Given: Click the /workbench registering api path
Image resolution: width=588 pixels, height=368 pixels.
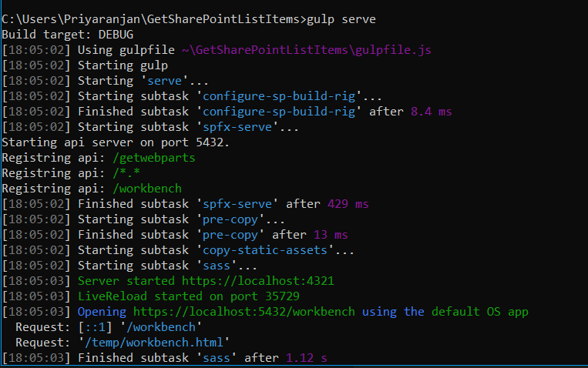Looking at the screenshot, I should pos(147,189).
